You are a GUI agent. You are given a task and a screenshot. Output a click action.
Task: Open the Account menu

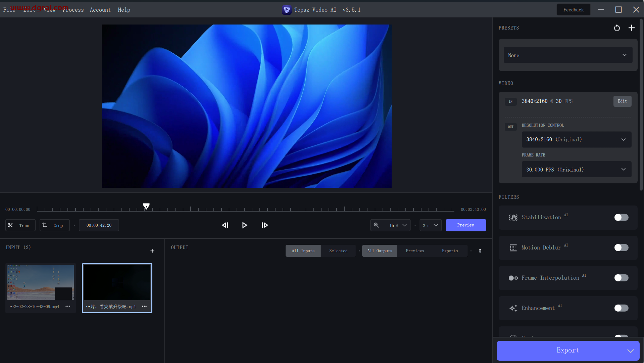pos(100,10)
